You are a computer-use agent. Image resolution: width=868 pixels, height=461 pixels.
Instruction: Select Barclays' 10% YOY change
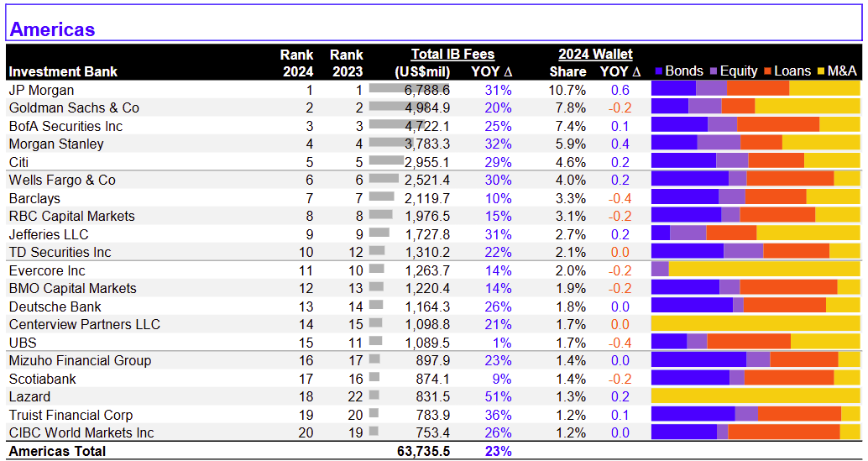pos(498,198)
